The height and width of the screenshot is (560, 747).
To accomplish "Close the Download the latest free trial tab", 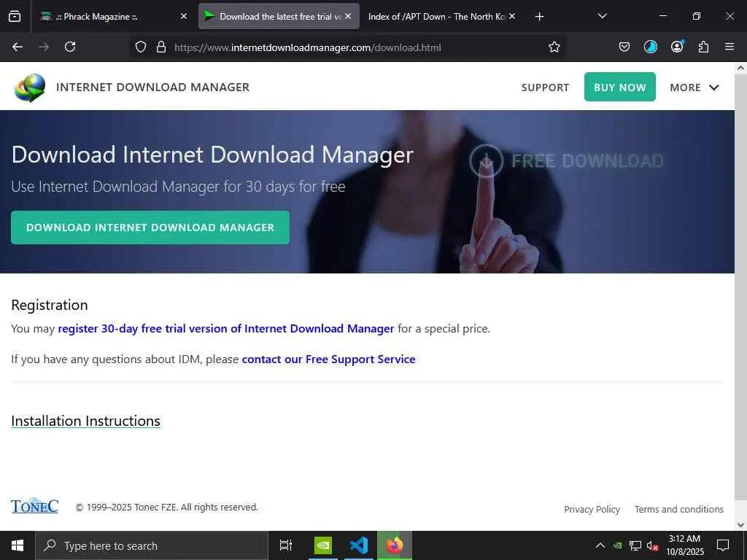I will tap(348, 16).
